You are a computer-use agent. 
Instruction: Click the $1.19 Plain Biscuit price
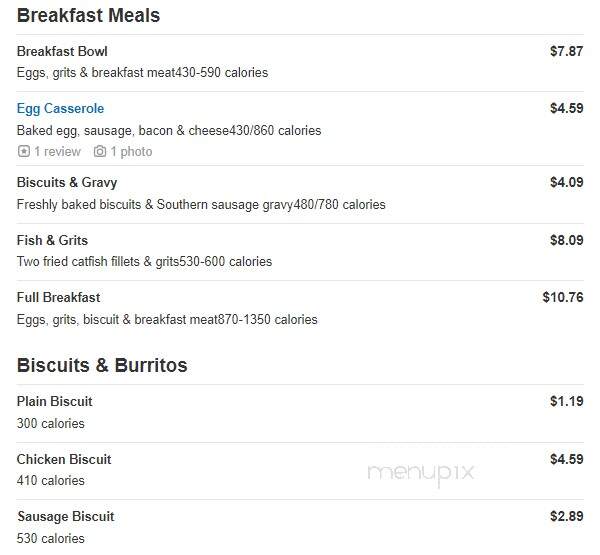(x=567, y=402)
